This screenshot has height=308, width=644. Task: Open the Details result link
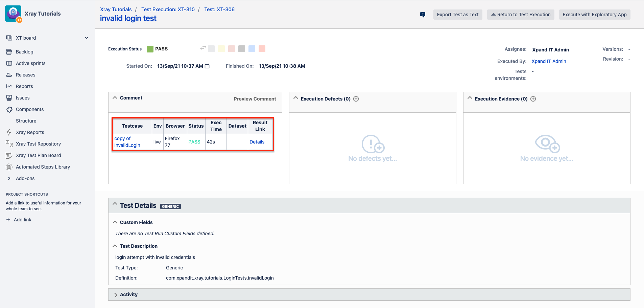(257, 142)
